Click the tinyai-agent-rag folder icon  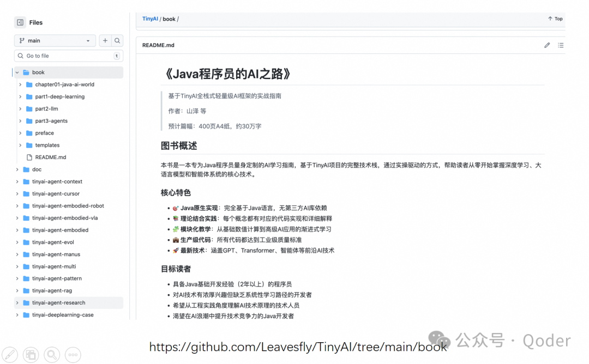[26, 290]
